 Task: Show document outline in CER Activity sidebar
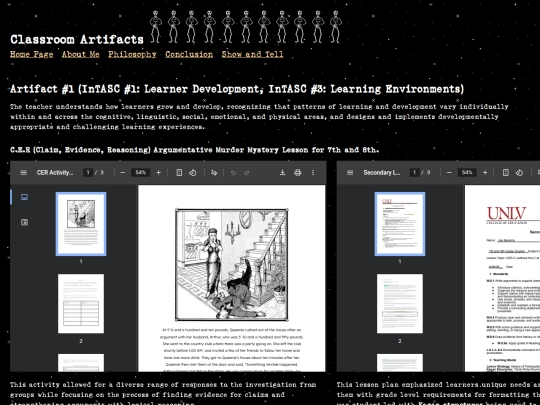24,222
